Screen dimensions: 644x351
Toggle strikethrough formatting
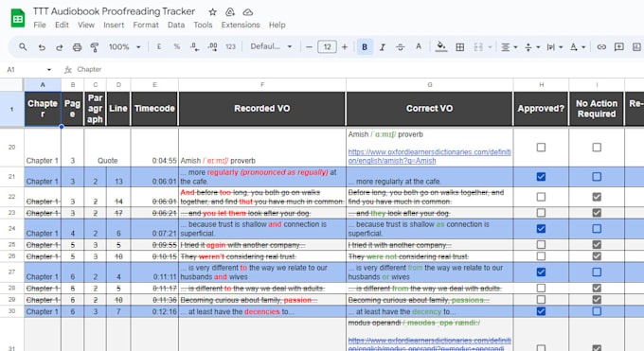[401, 47]
